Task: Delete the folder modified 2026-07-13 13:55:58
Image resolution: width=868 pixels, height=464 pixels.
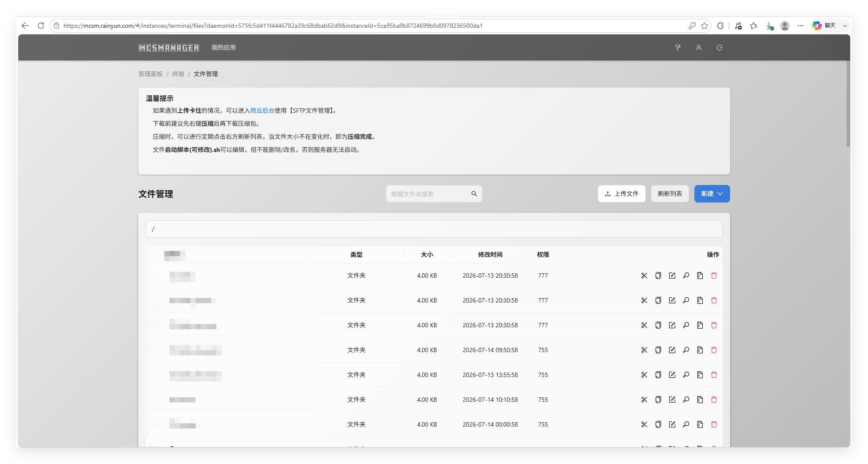Action: (714, 375)
